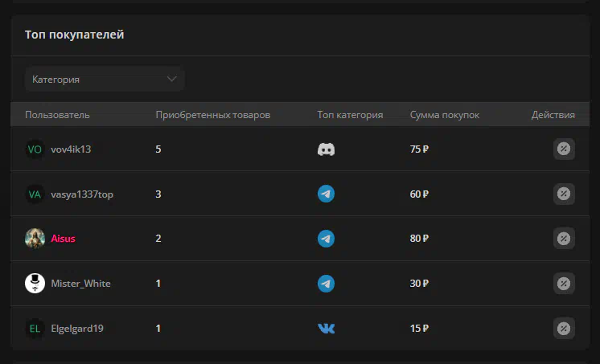Sort by Сумма покупок column header
Screen dimensions: 600x364
pyautogui.click(x=445, y=115)
